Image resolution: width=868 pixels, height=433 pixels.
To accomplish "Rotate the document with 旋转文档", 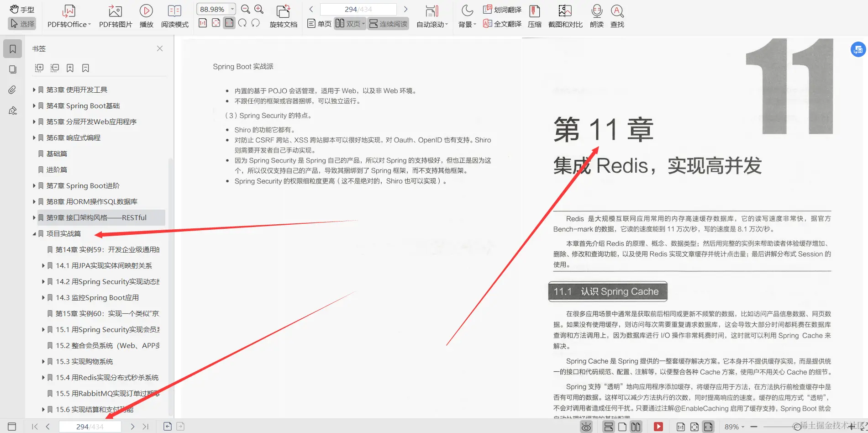I will pos(284,15).
